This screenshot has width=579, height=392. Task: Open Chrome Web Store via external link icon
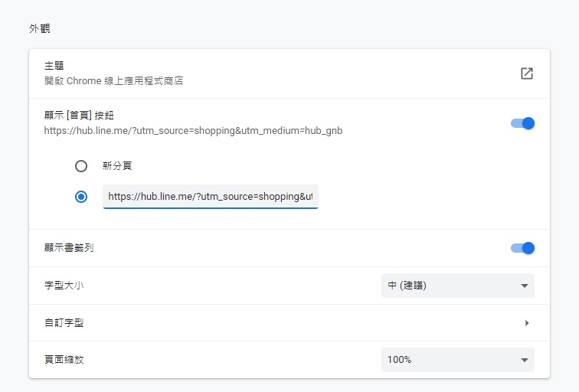pyautogui.click(x=527, y=73)
